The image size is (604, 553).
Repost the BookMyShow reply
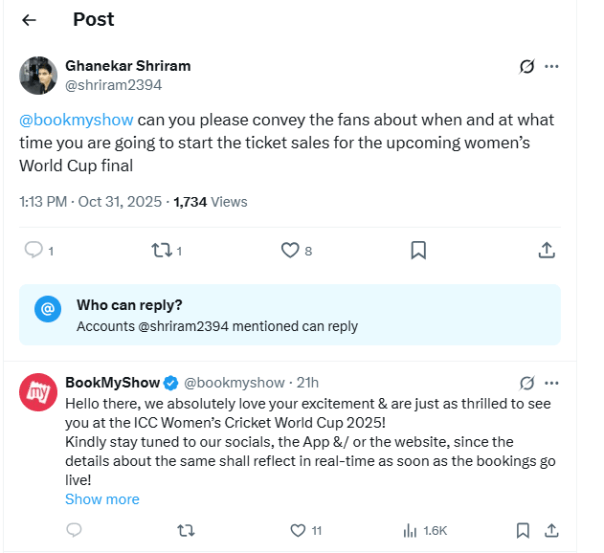(x=185, y=530)
